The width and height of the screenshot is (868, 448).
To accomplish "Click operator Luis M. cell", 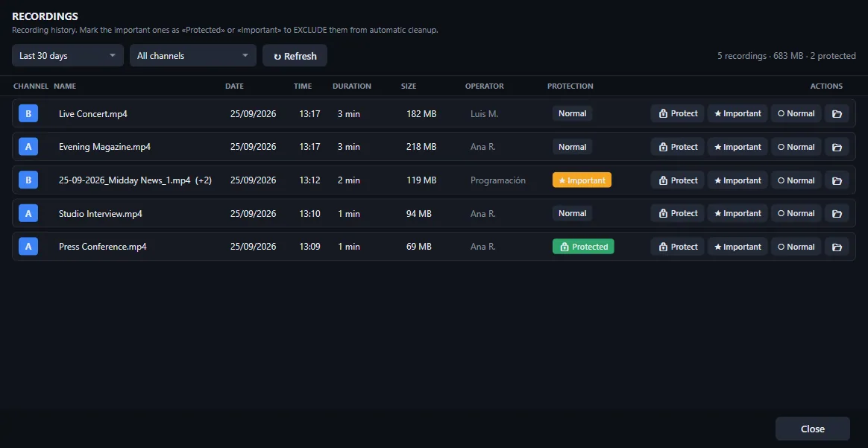I will [x=485, y=114].
